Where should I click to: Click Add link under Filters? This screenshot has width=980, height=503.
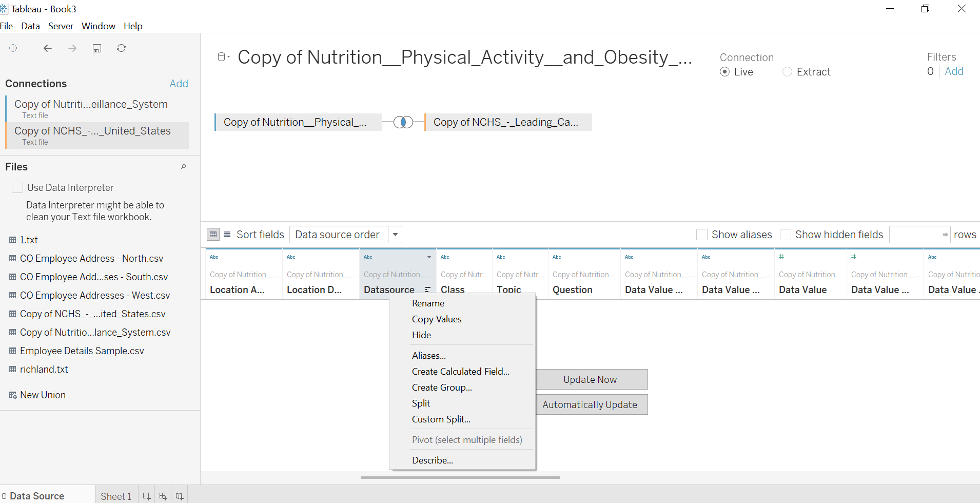point(954,71)
